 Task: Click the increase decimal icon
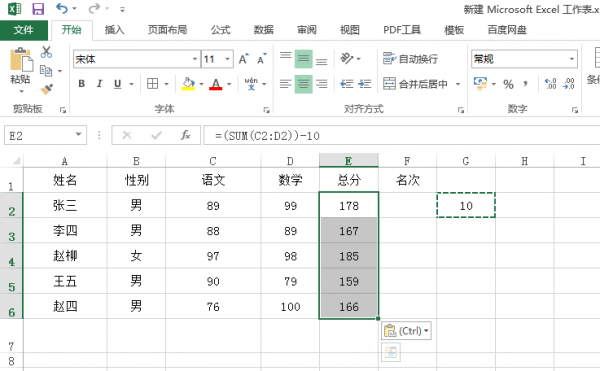551,84
